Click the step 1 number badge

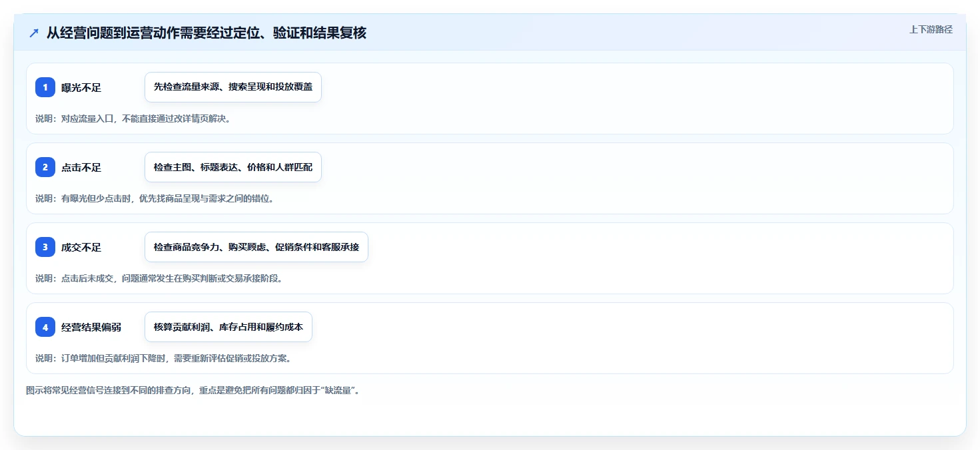pyautogui.click(x=45, y=87)
